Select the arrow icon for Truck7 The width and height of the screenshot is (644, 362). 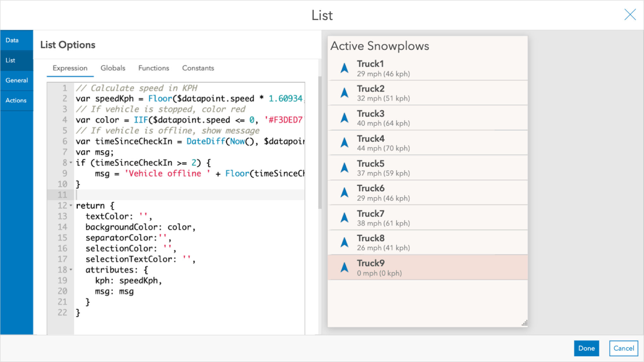click(x=344, y=217)
